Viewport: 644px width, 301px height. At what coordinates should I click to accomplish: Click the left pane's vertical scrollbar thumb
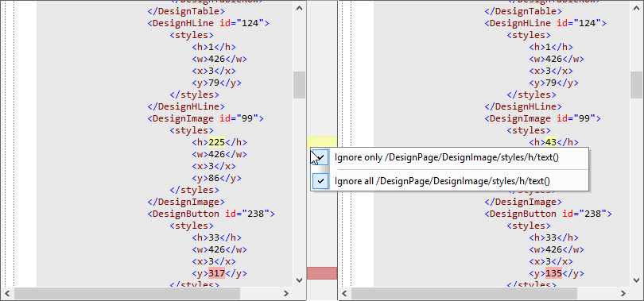299,85
